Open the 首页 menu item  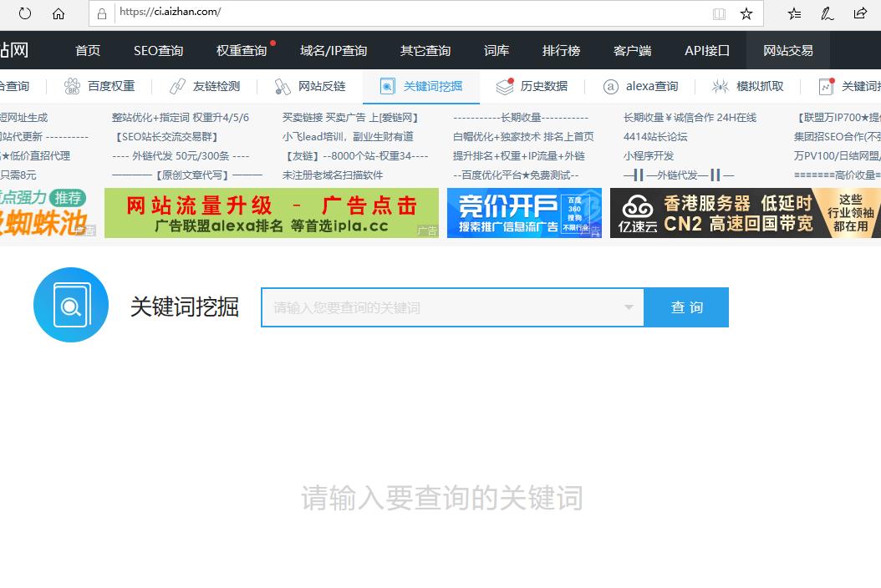(x=87, y=50)
